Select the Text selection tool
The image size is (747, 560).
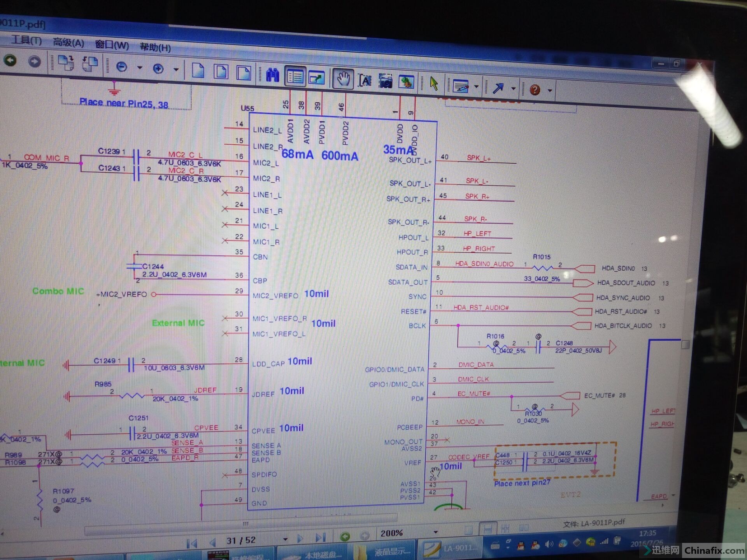(x=365, y=80)
